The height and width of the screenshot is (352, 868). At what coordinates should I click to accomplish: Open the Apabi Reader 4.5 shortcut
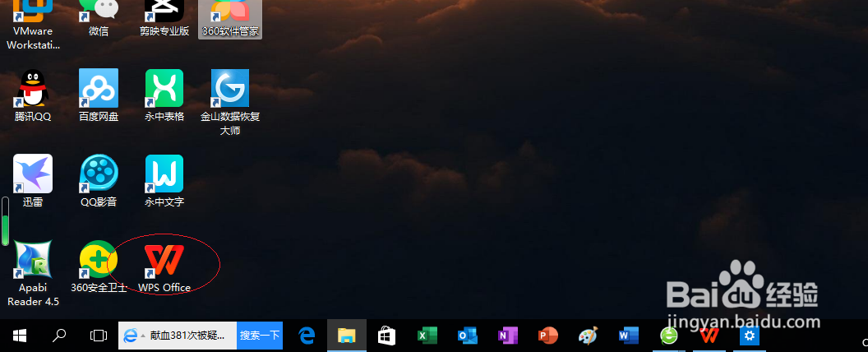33,273
